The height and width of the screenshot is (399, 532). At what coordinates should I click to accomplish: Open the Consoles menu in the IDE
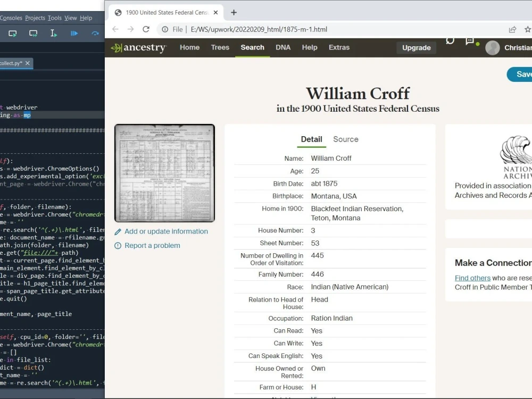pyautogui.click(x=11, y=18)
